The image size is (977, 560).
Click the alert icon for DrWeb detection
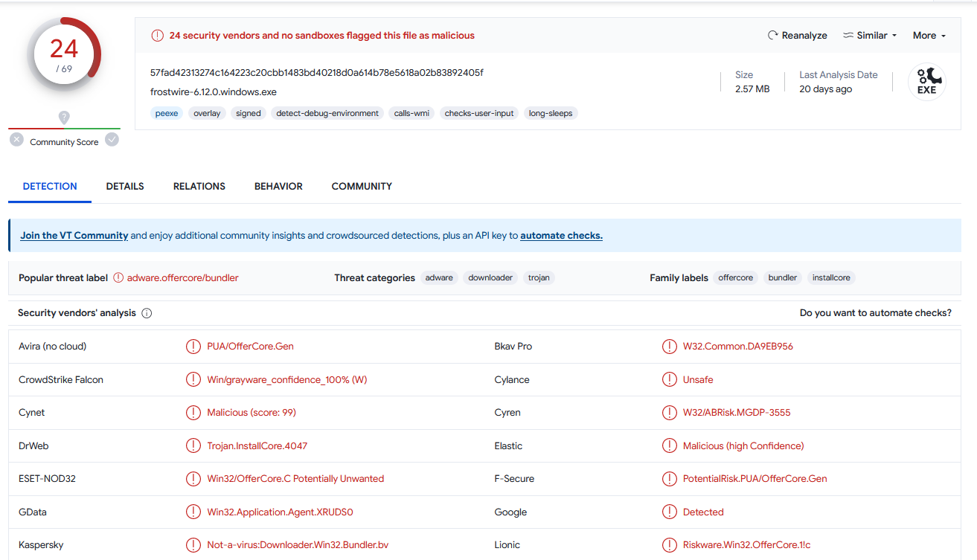click(x=193, y=445)
